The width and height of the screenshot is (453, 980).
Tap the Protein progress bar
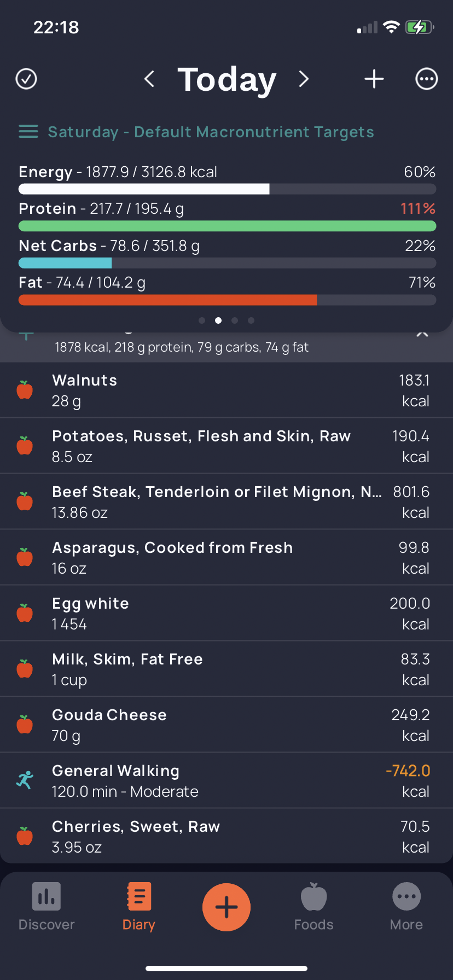pyautogui.click(x=227, y=226)
